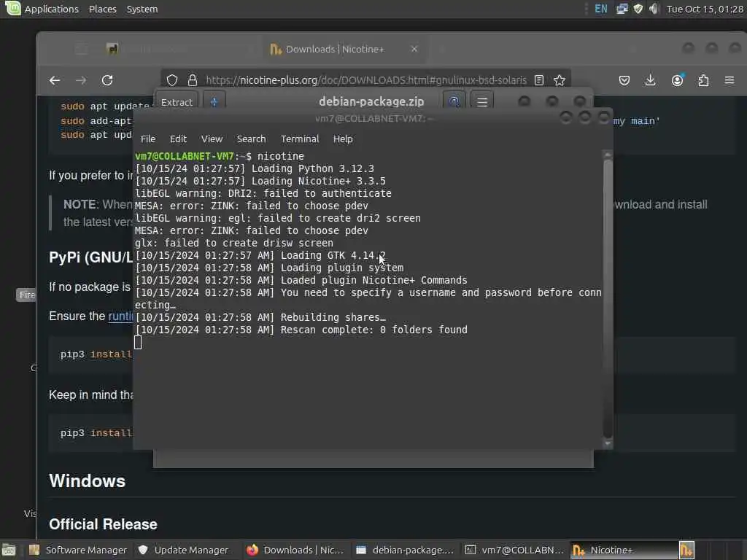Click the Firefox address bar URL

pos(366,80)
